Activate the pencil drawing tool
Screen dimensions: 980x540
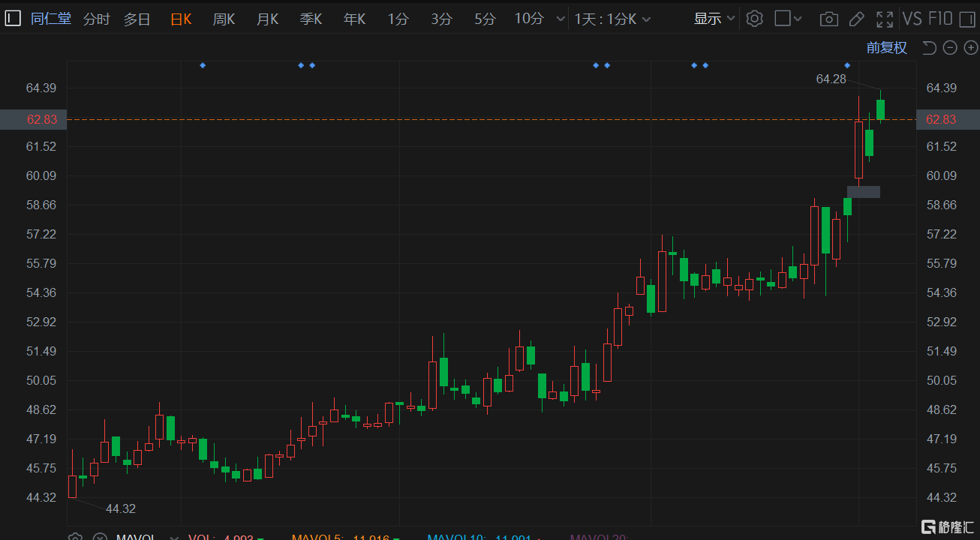[x=857, y=19]
